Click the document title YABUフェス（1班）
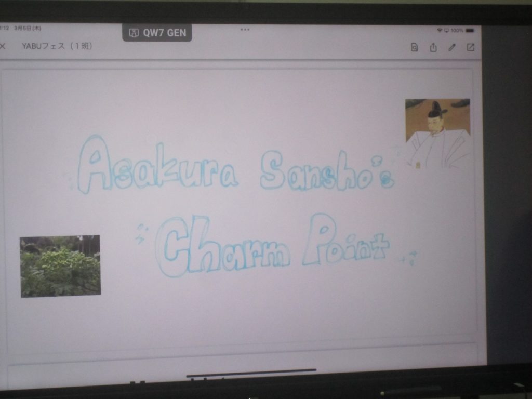The width and height of the screenshot is (532, 399). pyautogui.click(x=57, y=46)
